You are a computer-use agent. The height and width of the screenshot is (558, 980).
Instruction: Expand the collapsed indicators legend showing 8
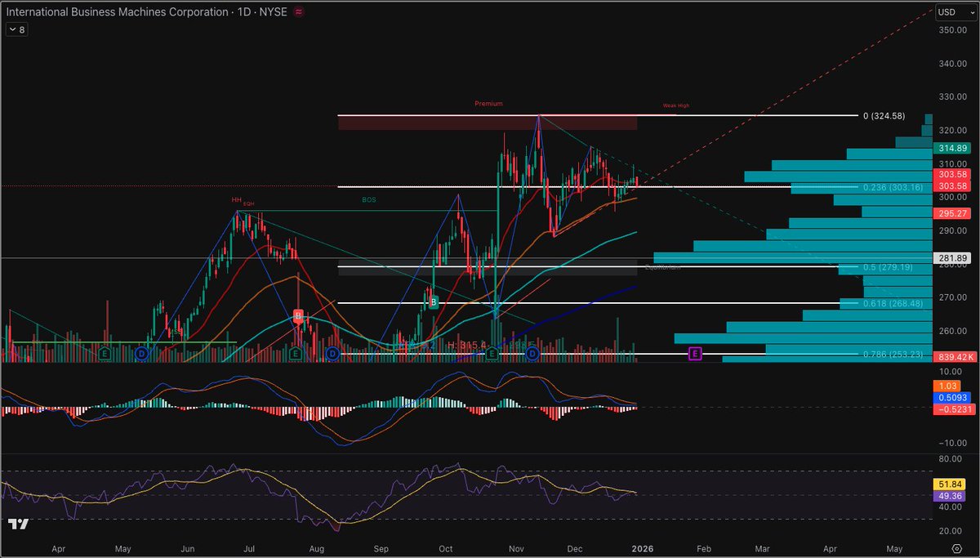pos(16,29)
